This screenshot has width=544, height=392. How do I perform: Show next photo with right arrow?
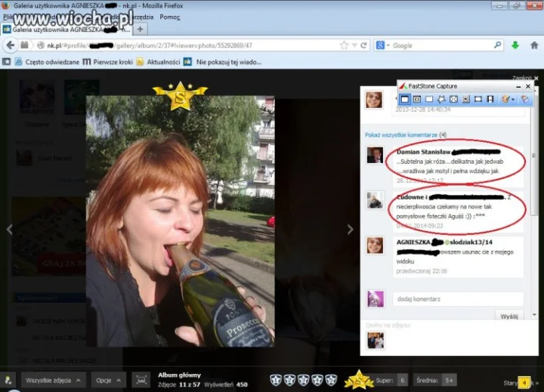click(351, 229)
